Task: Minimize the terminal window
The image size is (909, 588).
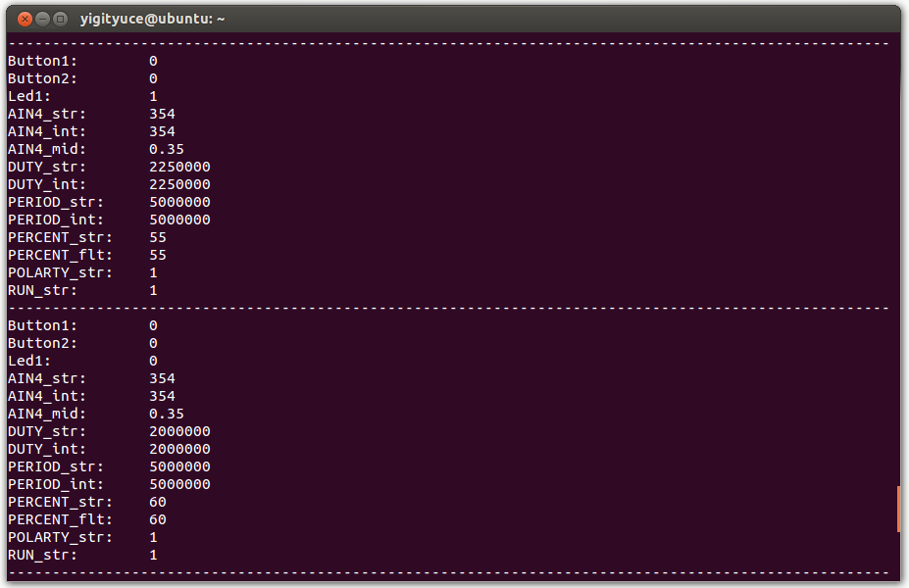Action: [43, 19]
